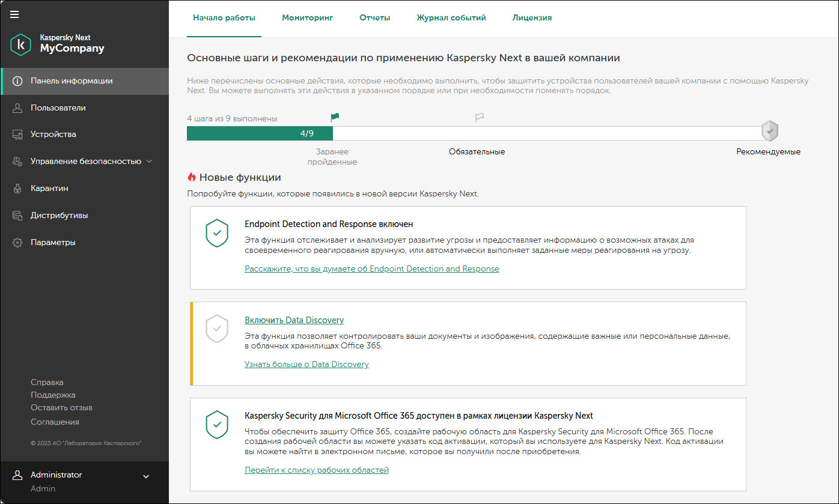Click the Parameters gear icon

pos(17,243)
